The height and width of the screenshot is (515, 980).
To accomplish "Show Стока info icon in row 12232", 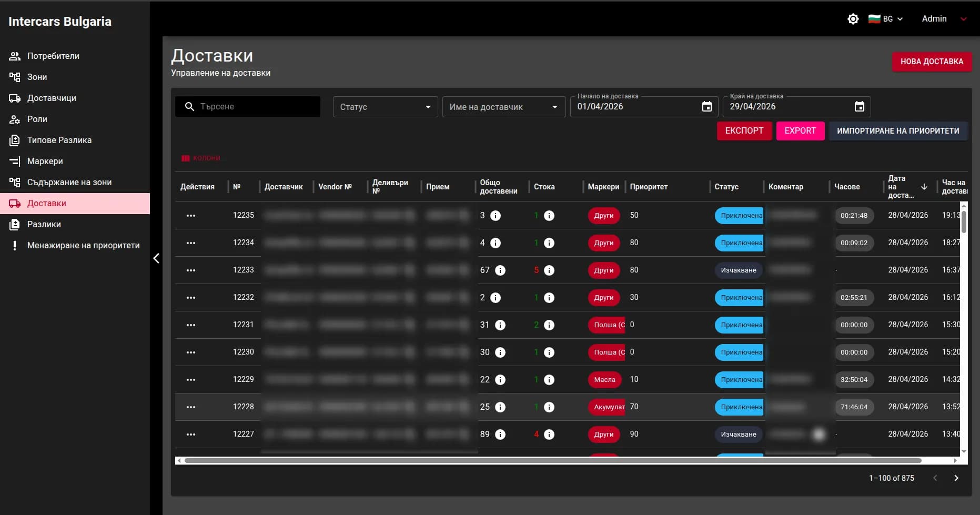I will (549, 298).
